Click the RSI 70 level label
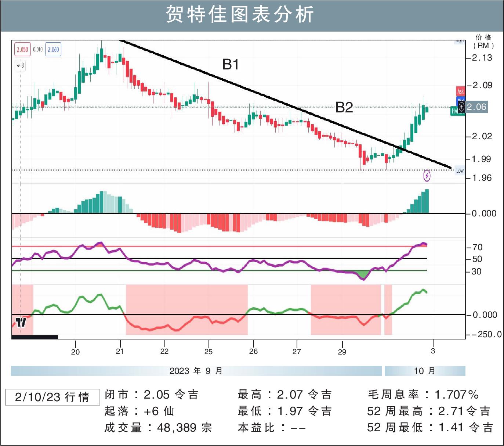 coord(477,247)
